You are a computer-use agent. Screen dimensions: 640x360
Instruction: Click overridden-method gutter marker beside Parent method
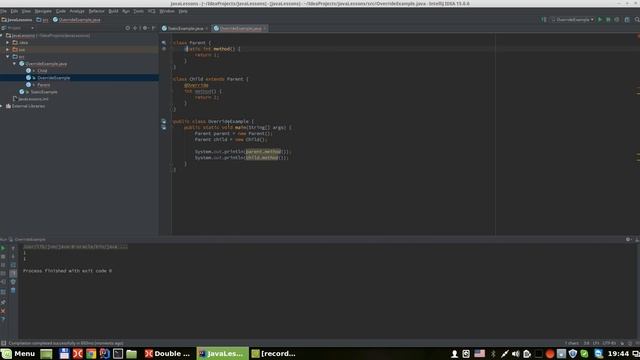tap(164, 49)
